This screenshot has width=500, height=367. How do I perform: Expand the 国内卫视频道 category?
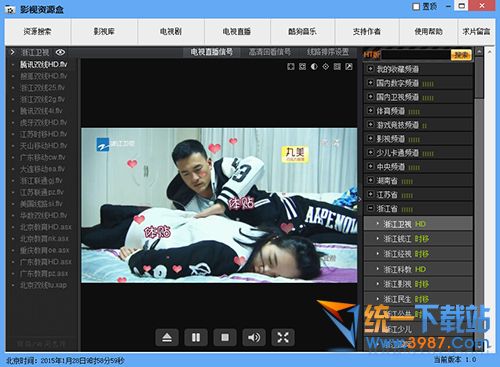[x=370, y=97]
